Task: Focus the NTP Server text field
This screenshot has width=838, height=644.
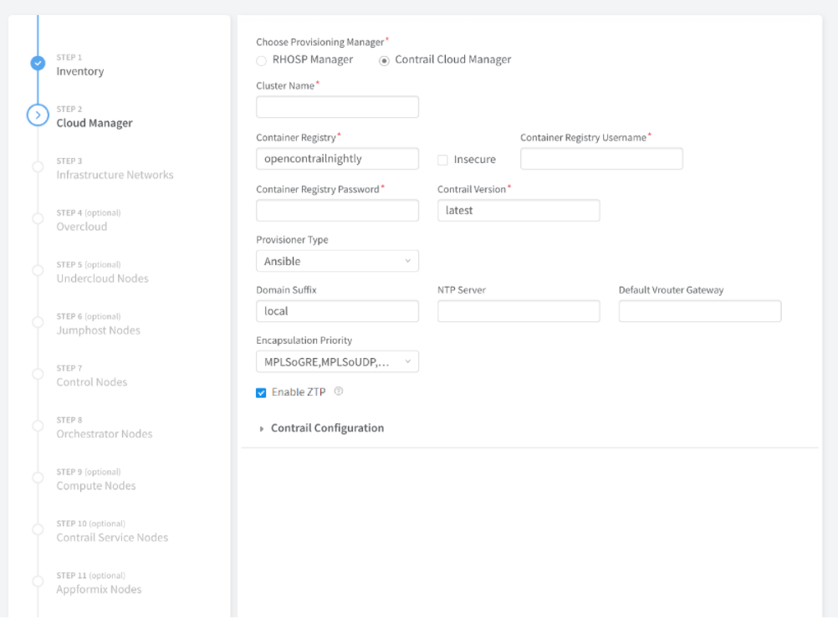Action: point(518,311)
